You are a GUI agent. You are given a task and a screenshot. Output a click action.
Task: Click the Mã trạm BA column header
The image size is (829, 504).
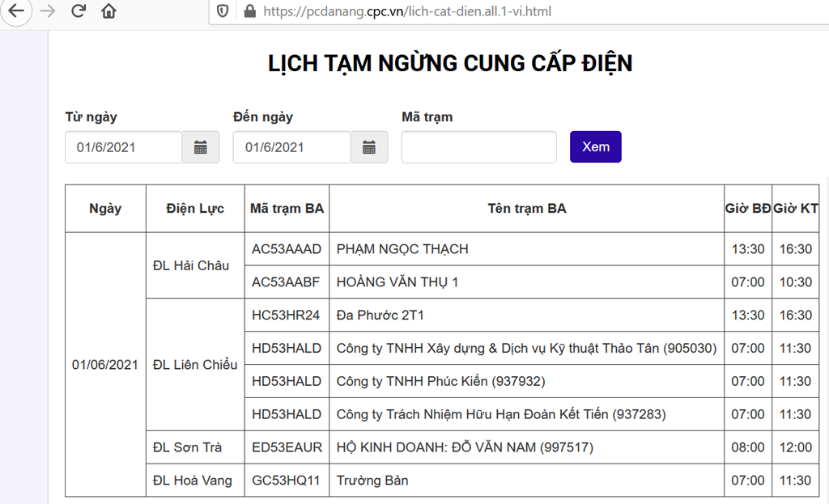click(287, 208)
